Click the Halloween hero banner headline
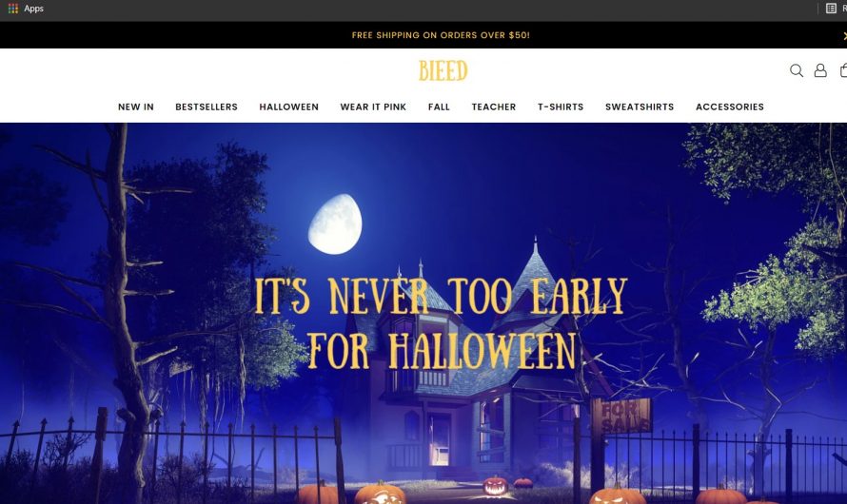The width and height of the screenshot is (847, 504). point(441,323)
